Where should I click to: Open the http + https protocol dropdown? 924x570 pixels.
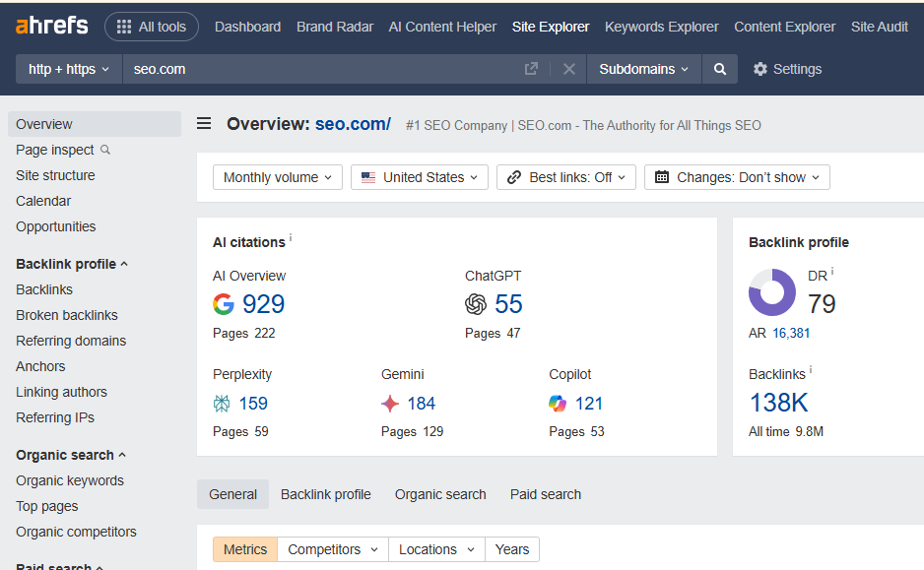tap(69, 69)
